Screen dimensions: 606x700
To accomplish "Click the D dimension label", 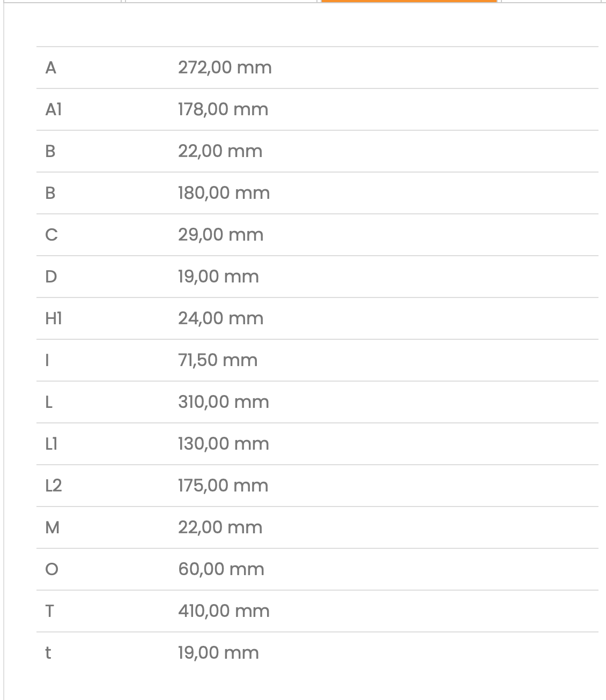I will (x=51, y=277).
